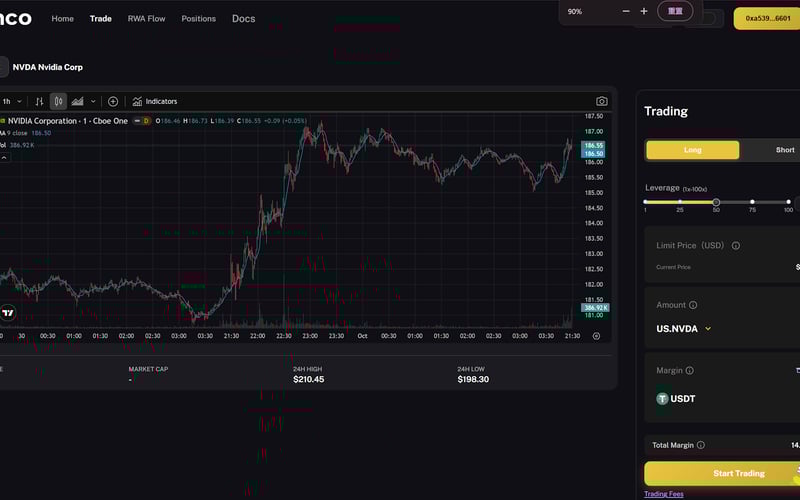Click the wallet address 0xa539...6601 button
Screen dimensions: 800x500
point(767,18)
